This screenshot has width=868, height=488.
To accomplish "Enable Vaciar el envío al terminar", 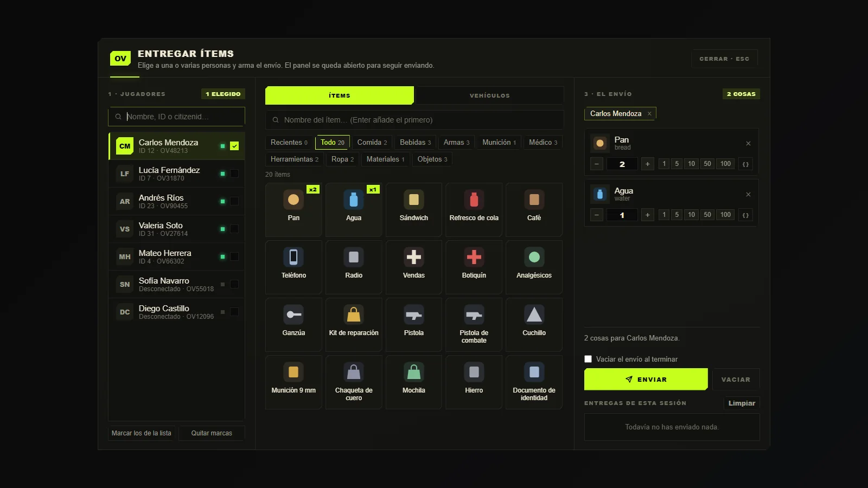I will coord(588,359).
